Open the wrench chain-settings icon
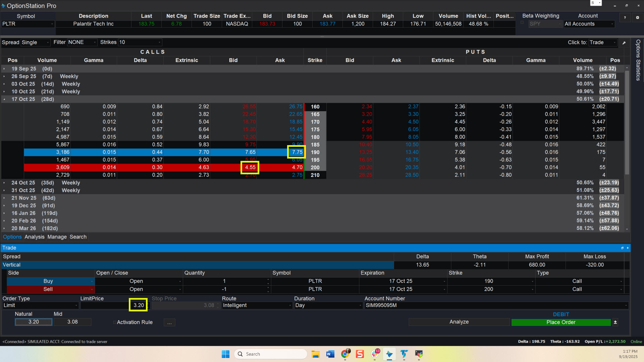The height and width of the screenshot is (362, 644). [x=624, y=43]
